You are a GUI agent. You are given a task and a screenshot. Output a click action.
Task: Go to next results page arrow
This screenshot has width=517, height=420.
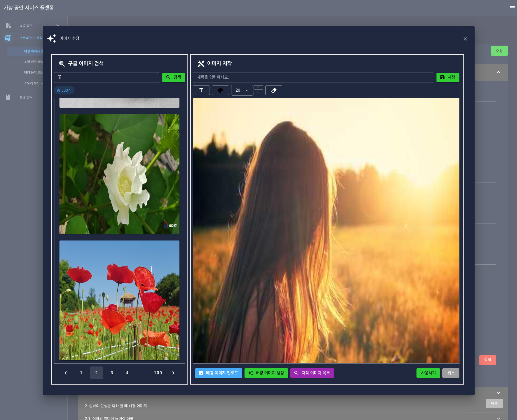(x=173, y=373)
